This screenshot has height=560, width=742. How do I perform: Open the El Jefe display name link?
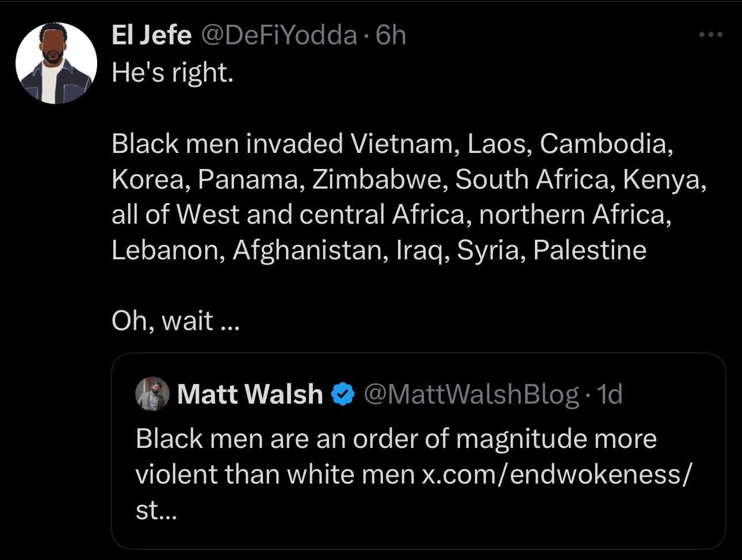151,36
